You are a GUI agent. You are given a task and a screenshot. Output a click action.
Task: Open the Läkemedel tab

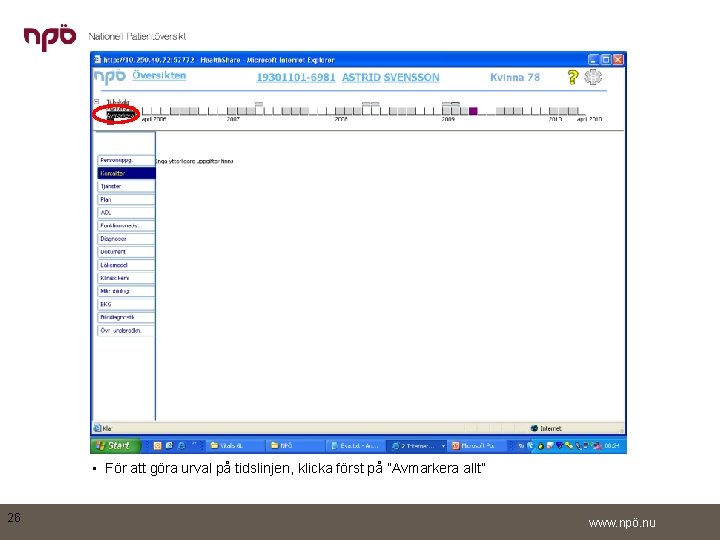(126, 265)
